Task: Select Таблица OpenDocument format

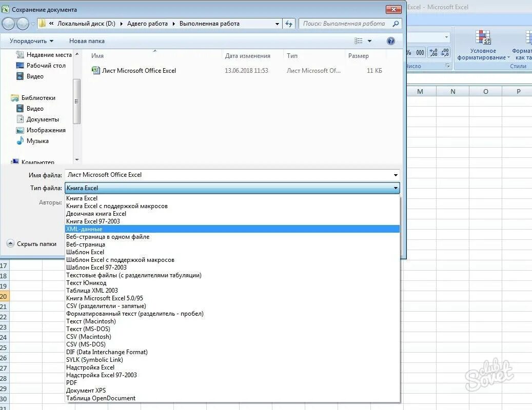Action: pos(232,398)
